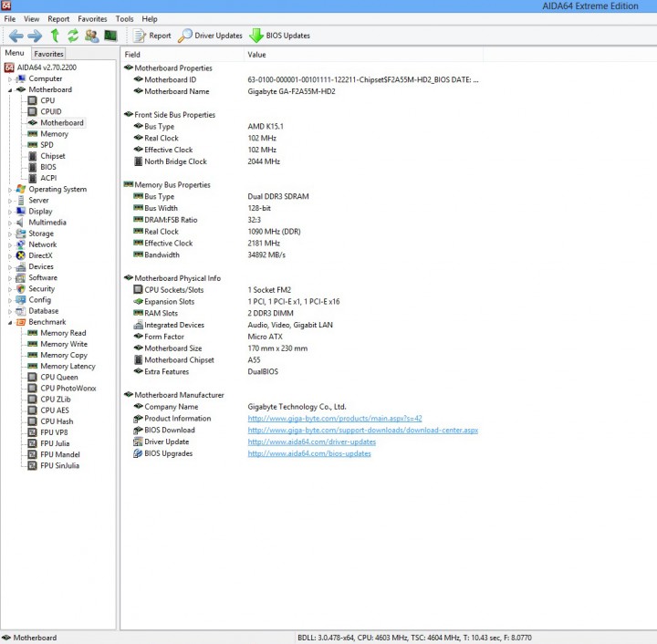The width and height of the screenshot is (657, 644).
Task: Open the Product Information giga-byte link
Action: pos(335,419)
